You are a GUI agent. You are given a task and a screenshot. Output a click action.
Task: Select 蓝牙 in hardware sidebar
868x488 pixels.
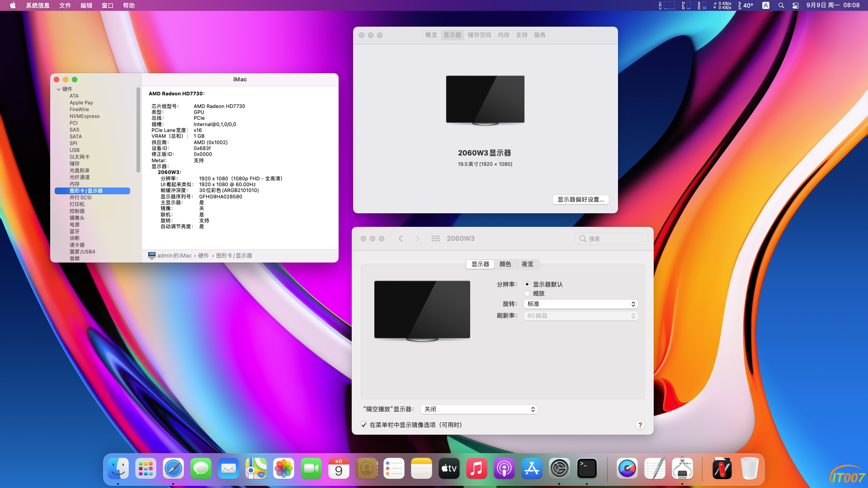(x=75, y=231)
